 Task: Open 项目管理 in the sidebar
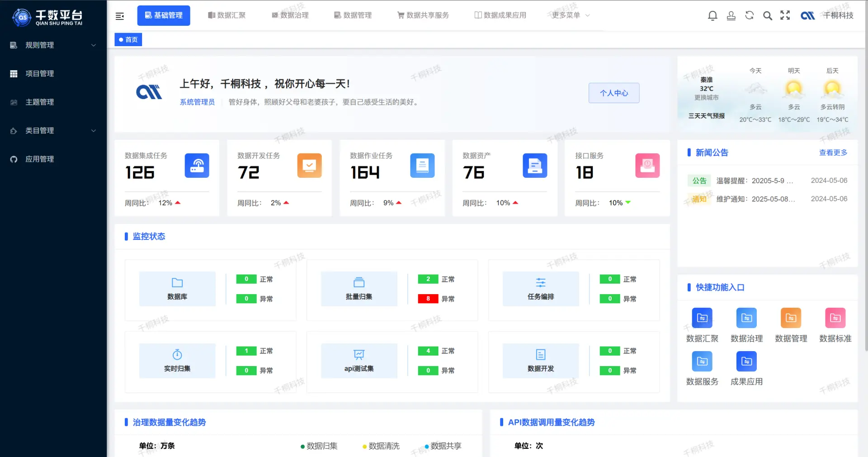(x=53, y=74)
